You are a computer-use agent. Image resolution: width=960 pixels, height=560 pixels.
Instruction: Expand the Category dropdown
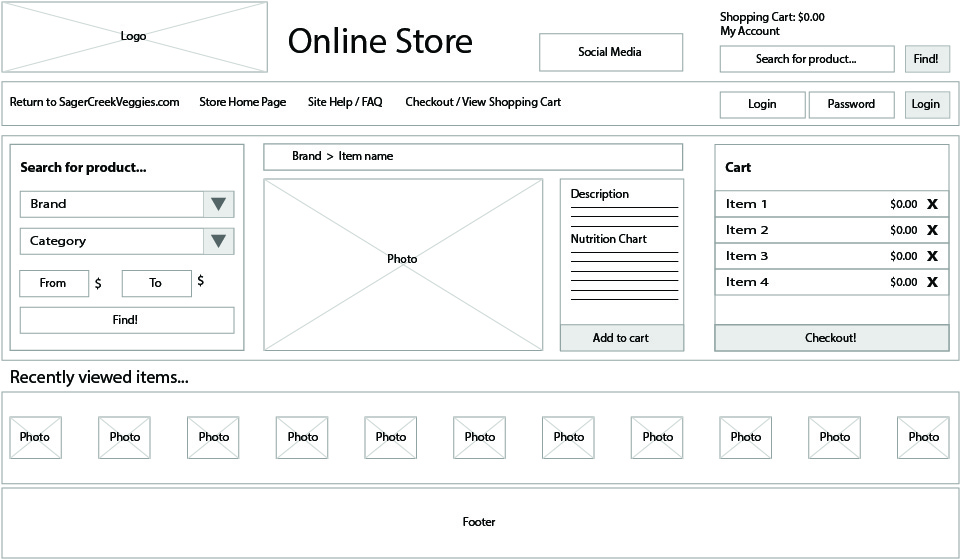[218, 241]
